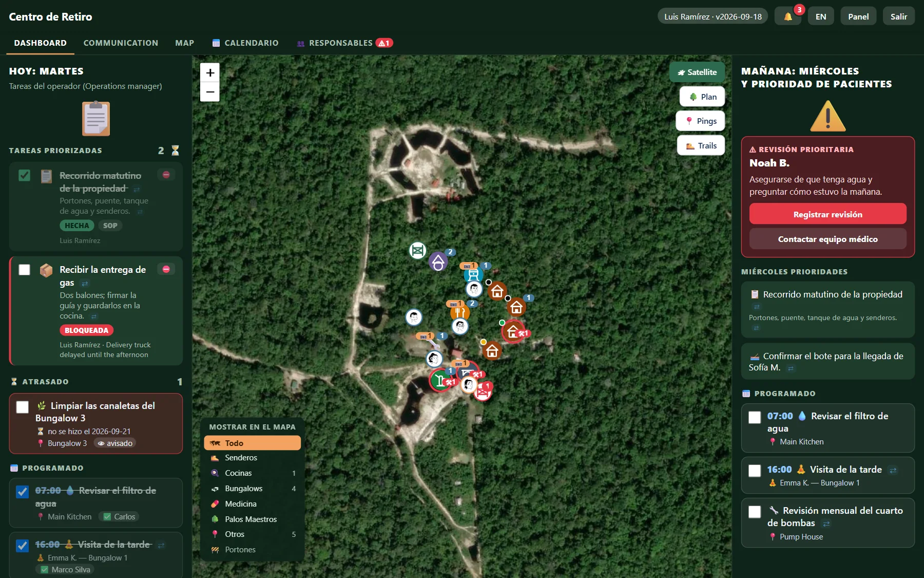The height and width of the screenshot is (578, 924).
Task: Toggle Trails layer on the map
Action: 701,145
